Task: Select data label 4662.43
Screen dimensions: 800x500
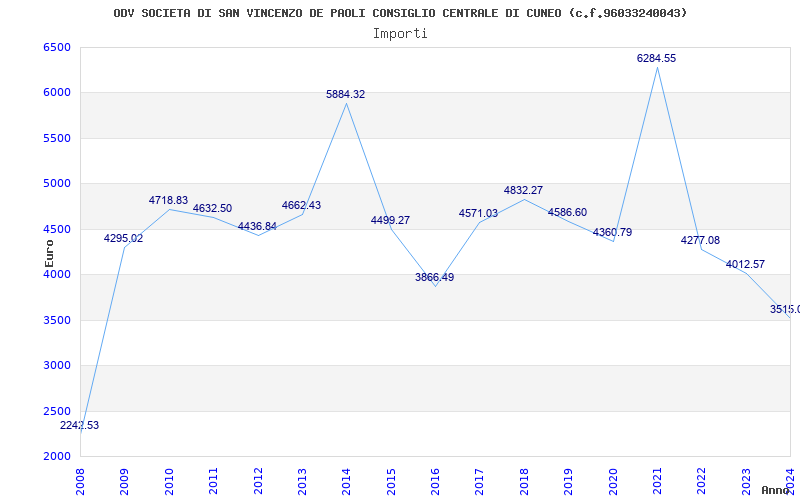Action: pyautogui.click(x=302, y=206)
